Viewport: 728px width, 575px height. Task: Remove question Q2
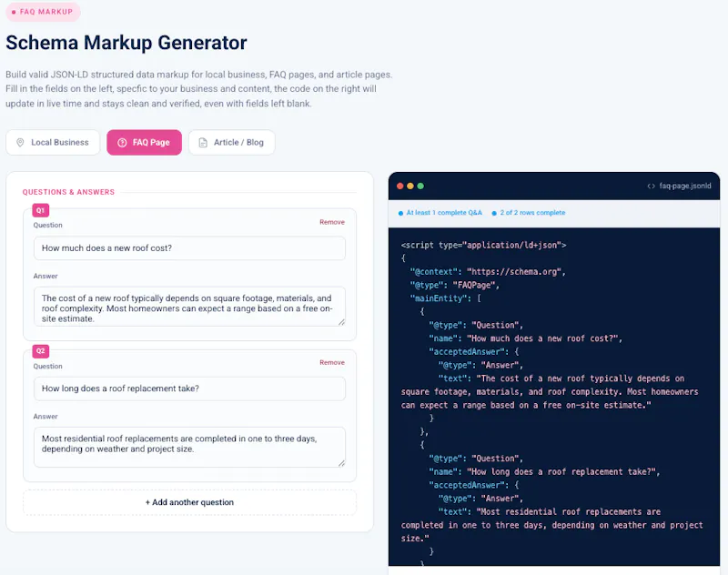pyautogui.click(x=332, y=362)
